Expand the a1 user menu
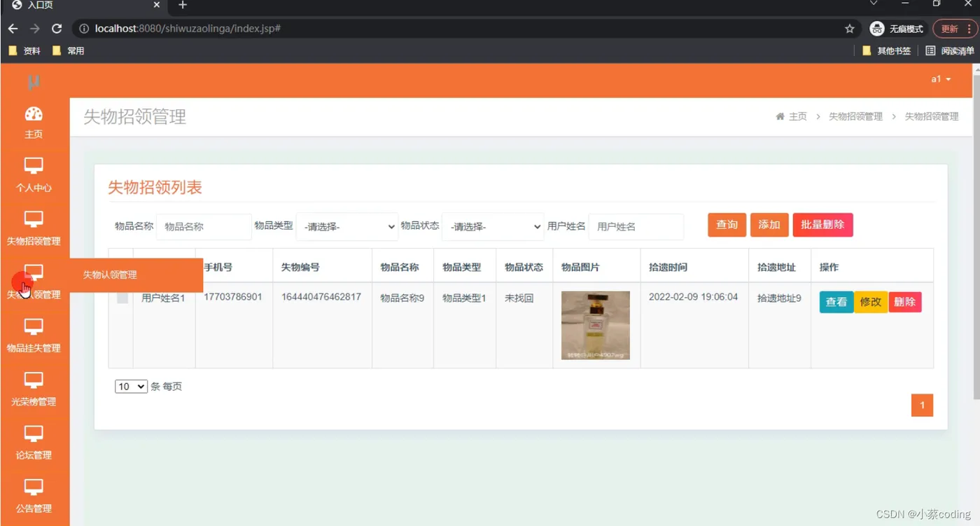Viewport: 980px width, 526px height. tap(941, 79)
